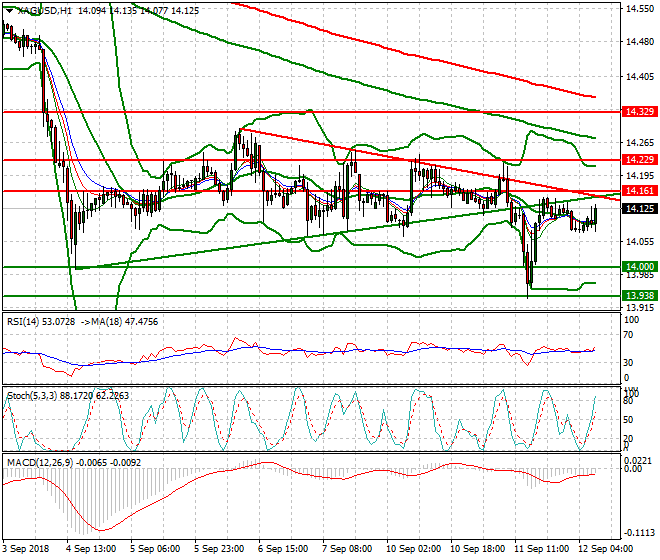Click the 14.265 price scale value
The image size is (660, 560).
coord(640,143)
